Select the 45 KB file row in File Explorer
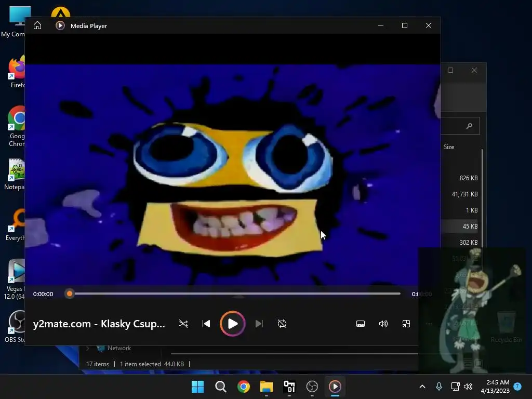Image resolution: width=532 pixels, height=399 pixels. [460, 227]
